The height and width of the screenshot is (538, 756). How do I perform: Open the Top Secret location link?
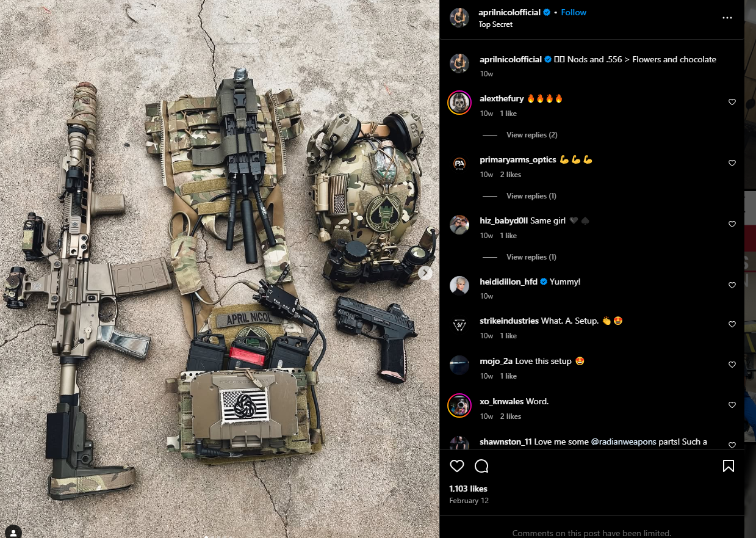495,24
